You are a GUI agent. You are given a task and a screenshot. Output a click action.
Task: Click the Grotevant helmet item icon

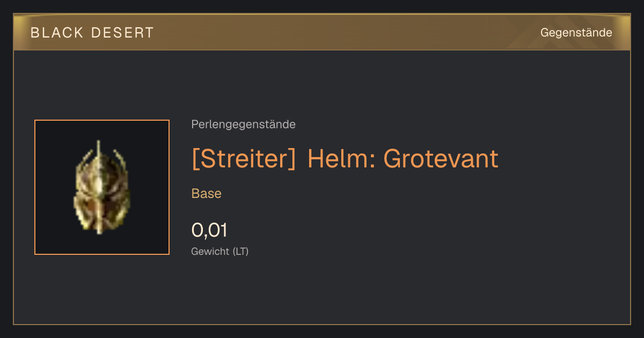(x=101, y=187)
